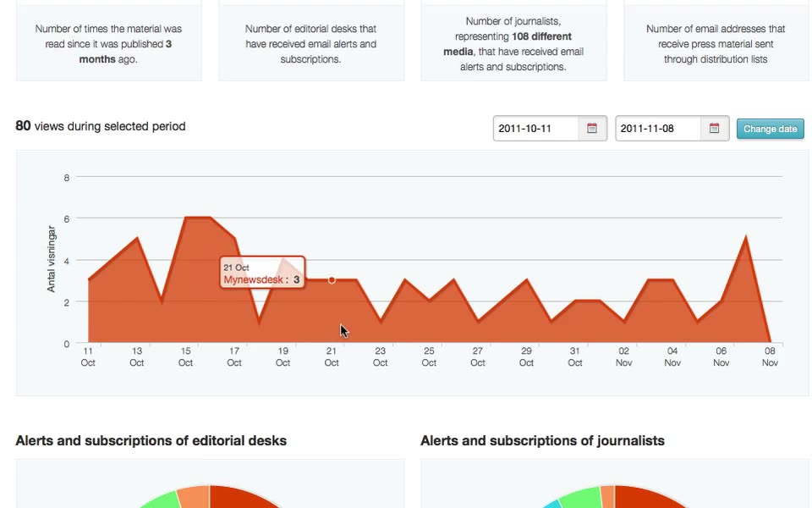Click the '19 Oct' x-axis label
812x508 pixels.
pos(283,356)
